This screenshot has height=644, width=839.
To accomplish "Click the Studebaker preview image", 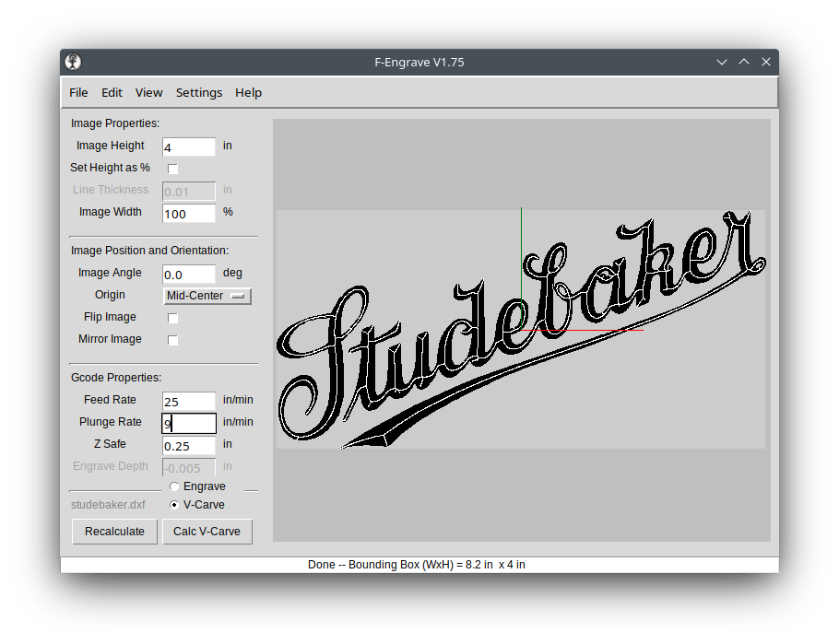I will pos(521,330).
